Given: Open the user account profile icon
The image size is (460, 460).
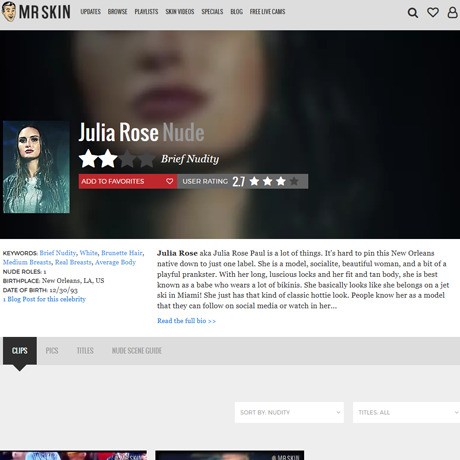Looking at the screenshot, I should coord(452,12).
